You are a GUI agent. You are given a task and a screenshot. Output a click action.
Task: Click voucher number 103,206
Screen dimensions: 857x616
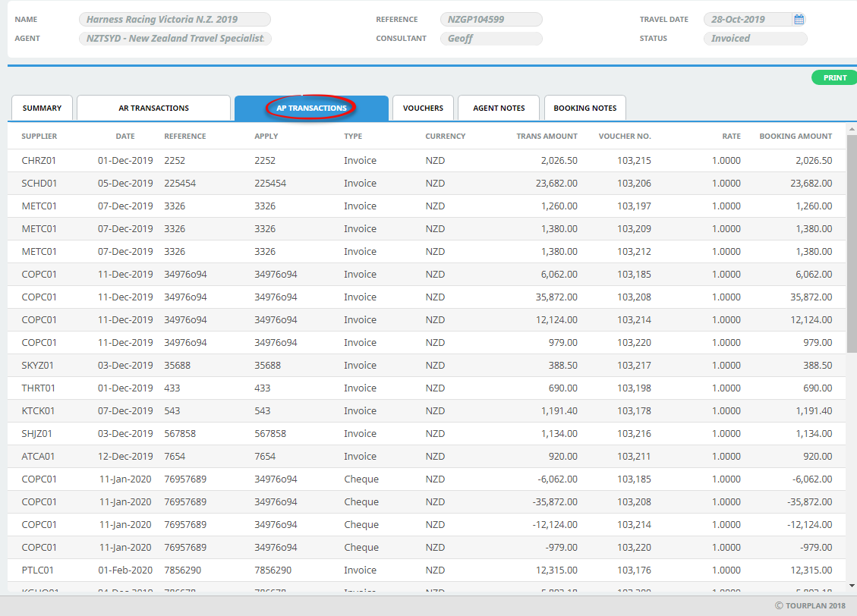coord(634,184)
